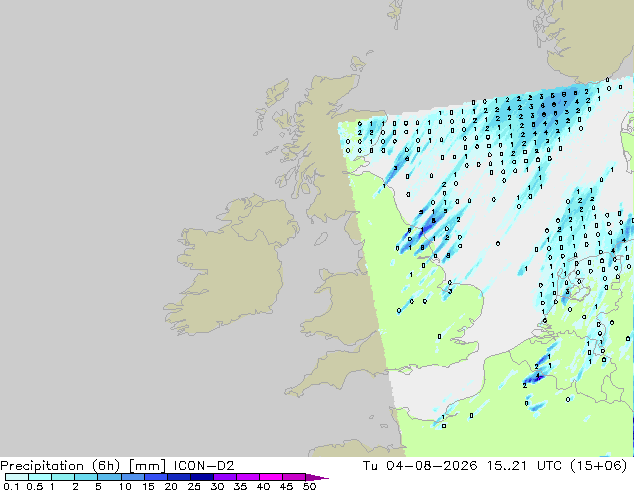This screenshot has height=490, width=634.
Task: Click the '0.5' legend scale label
Action: [34, 486]
